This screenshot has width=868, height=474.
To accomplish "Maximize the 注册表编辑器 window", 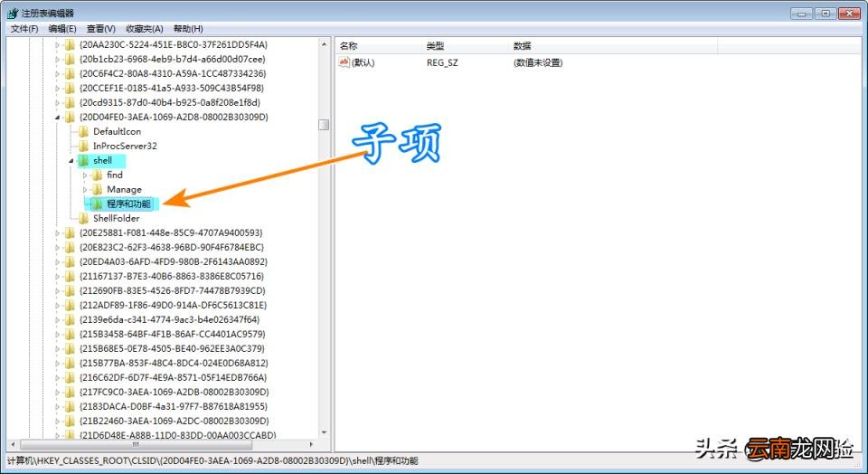I will (826, 14).
